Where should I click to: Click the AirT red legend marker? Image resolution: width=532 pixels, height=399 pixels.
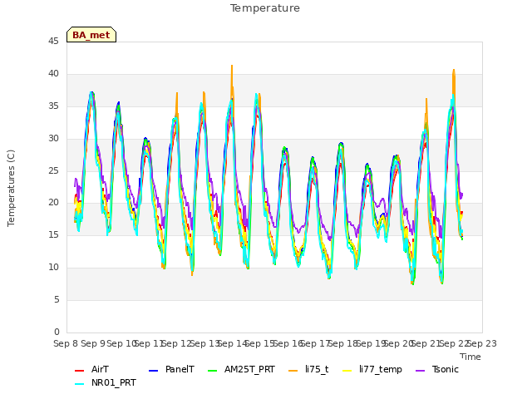(x=79, y=371)
